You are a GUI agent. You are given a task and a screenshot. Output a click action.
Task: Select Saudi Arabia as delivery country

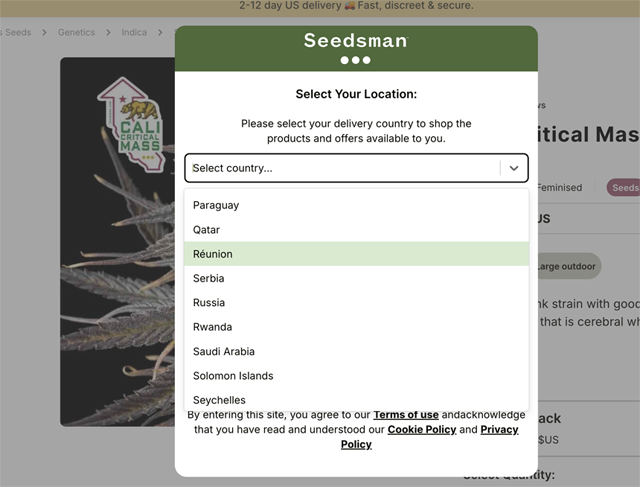356,351
